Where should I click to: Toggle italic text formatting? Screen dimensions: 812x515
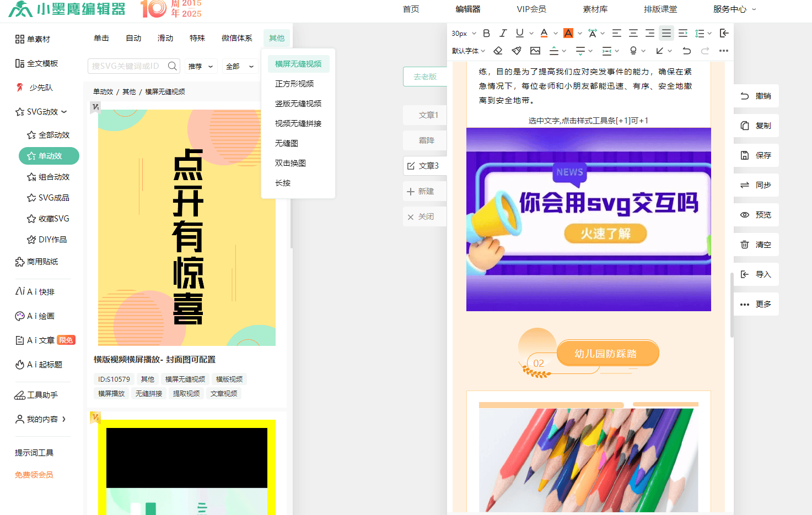pos(503,34)
